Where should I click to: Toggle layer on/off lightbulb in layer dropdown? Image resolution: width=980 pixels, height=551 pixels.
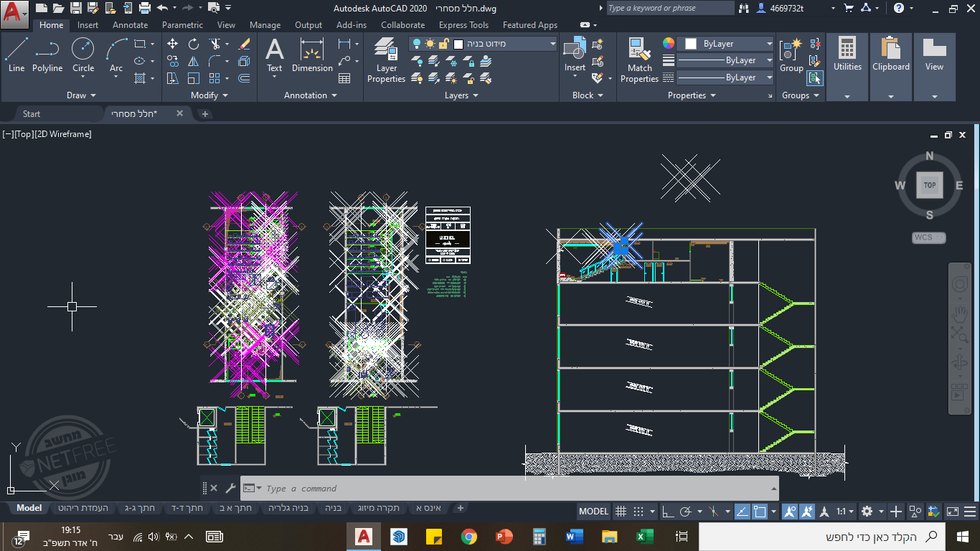click(x=418, y=44)
